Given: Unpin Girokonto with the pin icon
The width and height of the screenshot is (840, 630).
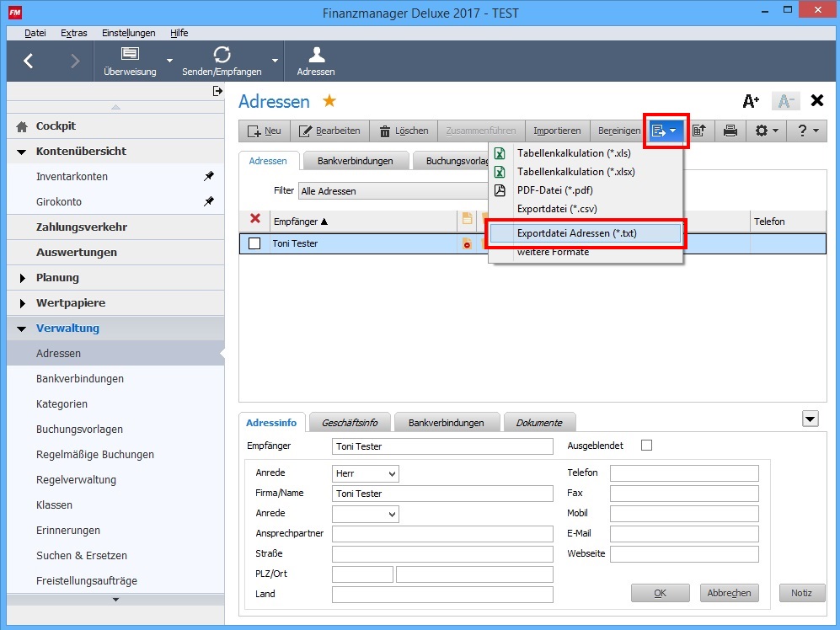Looking at the screenshot, I should (209, 201).
